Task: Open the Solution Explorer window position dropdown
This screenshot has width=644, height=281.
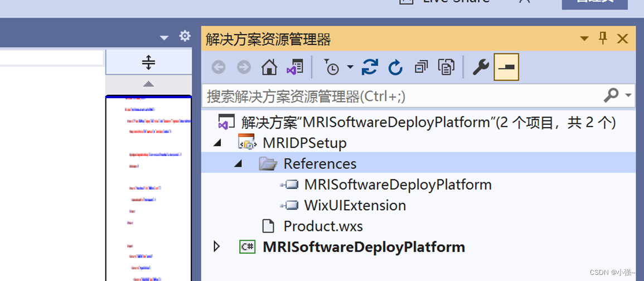Action: pos(584,38)
